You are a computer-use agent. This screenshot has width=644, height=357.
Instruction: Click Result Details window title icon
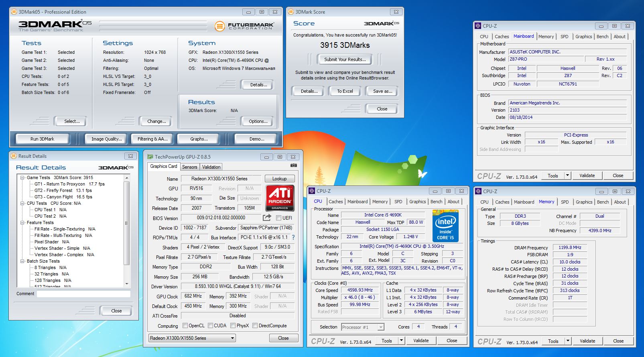[x=14, y=156]
